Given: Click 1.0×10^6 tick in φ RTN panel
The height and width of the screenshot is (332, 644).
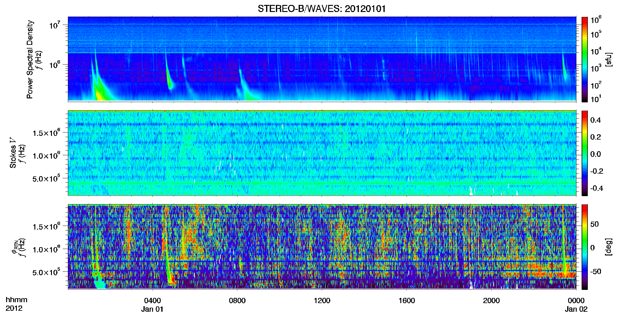Looking at the screenshot, I should 46,249.
